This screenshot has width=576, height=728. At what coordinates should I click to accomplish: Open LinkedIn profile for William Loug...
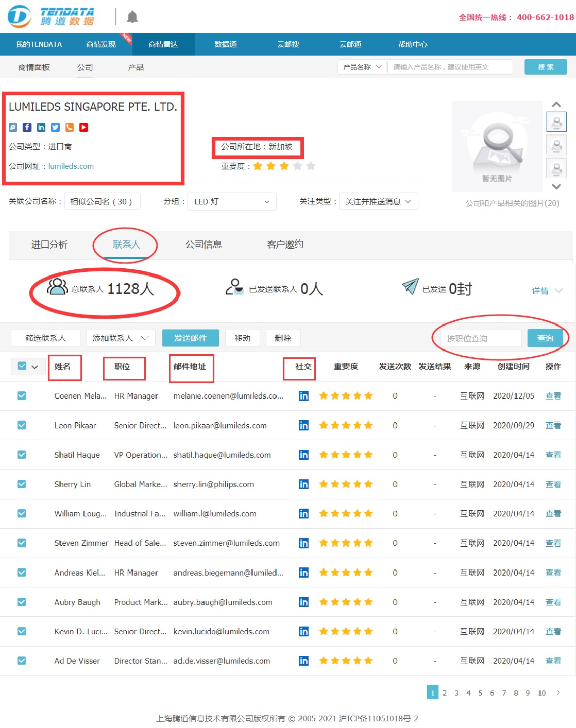coord(304,513)
